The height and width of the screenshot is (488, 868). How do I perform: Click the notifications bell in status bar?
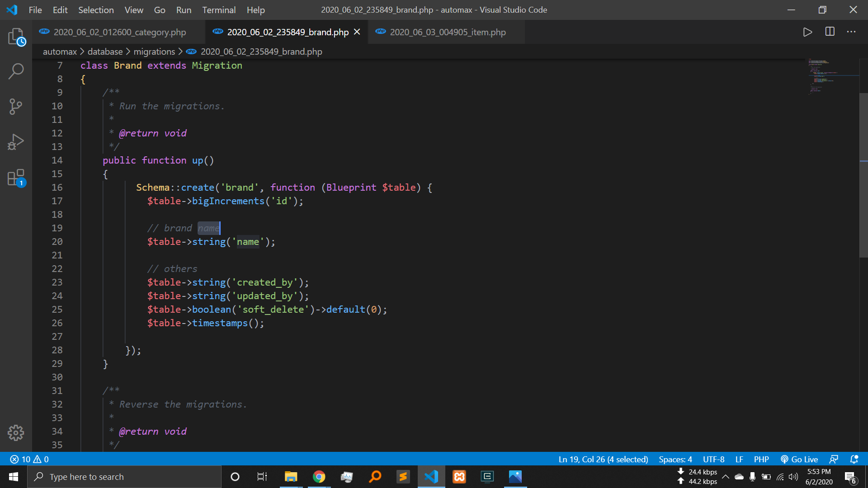click(x=854, y=459)
